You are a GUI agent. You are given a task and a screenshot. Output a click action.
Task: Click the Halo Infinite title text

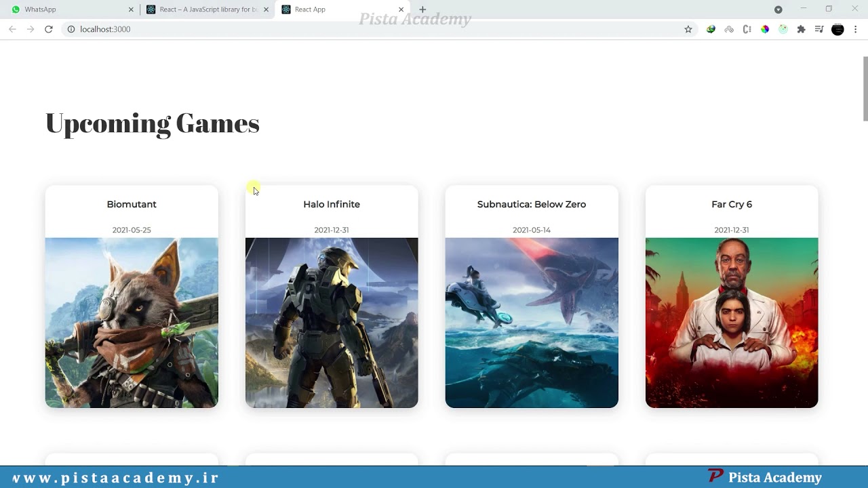click(x=332, y=204)
